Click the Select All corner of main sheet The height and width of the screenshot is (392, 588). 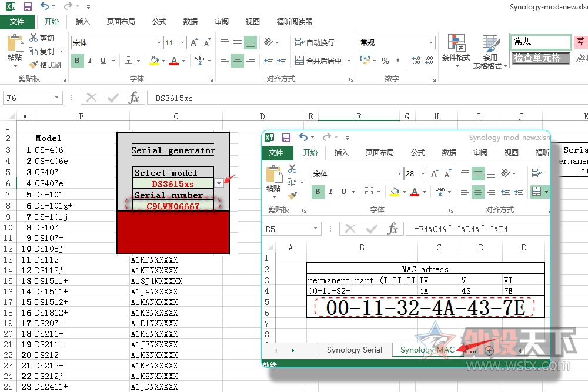pyautogui.click(x=11, y=116)
